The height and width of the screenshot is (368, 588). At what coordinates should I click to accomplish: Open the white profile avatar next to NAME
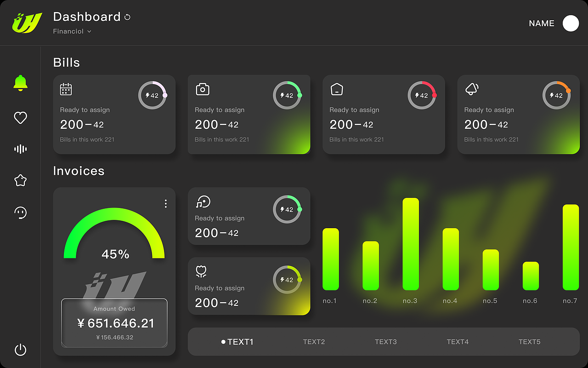[571, 23]
